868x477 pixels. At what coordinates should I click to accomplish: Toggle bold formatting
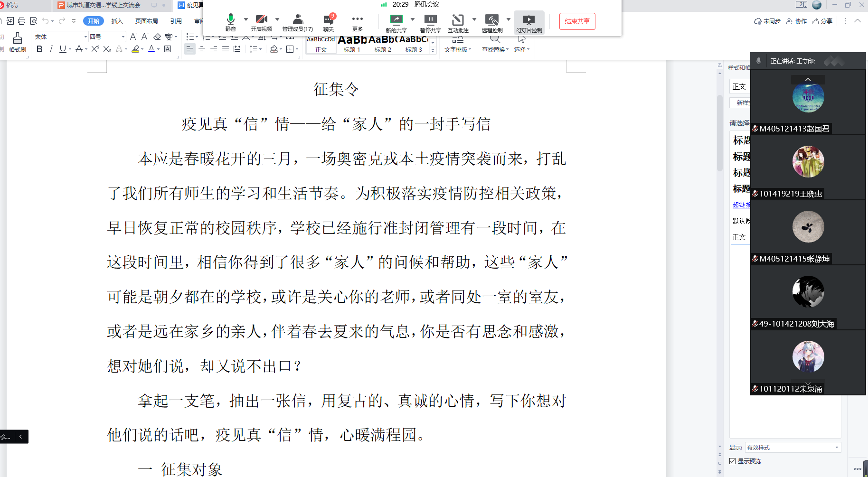click(x=39, y=49)
